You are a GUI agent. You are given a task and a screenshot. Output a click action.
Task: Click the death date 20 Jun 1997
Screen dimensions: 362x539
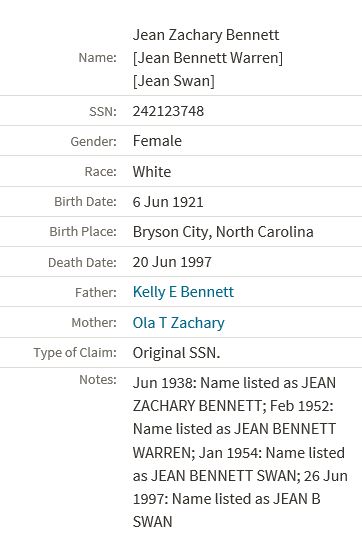tap(172, 262)
